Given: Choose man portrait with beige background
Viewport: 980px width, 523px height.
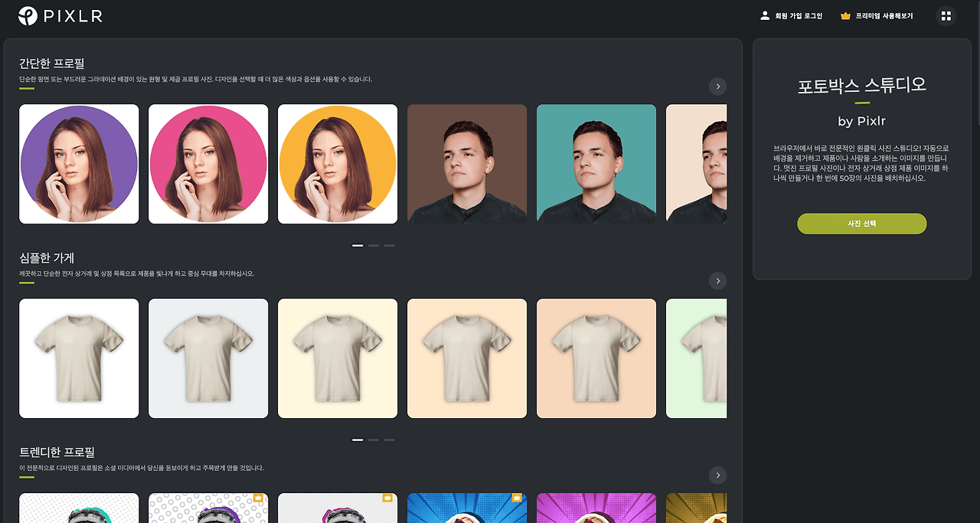Looking at the screenshot, I should coord(696,164).
